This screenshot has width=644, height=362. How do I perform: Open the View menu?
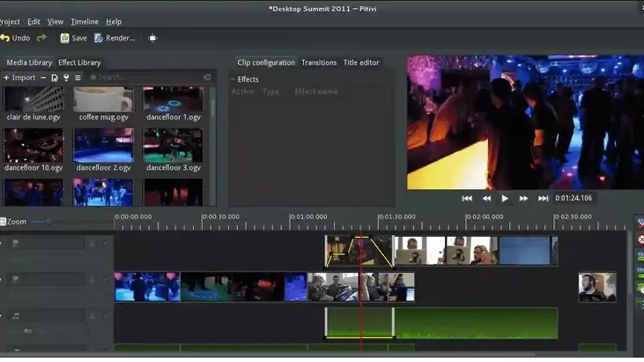[55, 22]
